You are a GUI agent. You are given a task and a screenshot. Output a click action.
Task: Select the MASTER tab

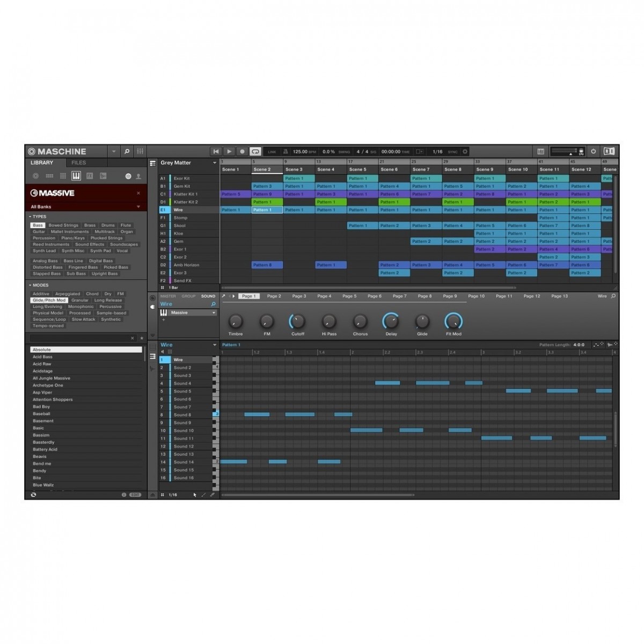click(x=168, y=296)
